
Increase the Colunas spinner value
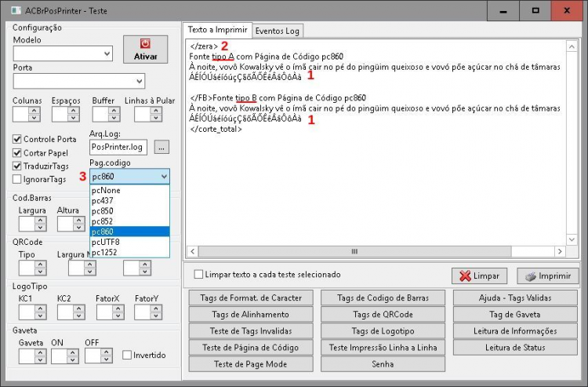(x=34, y=111)
